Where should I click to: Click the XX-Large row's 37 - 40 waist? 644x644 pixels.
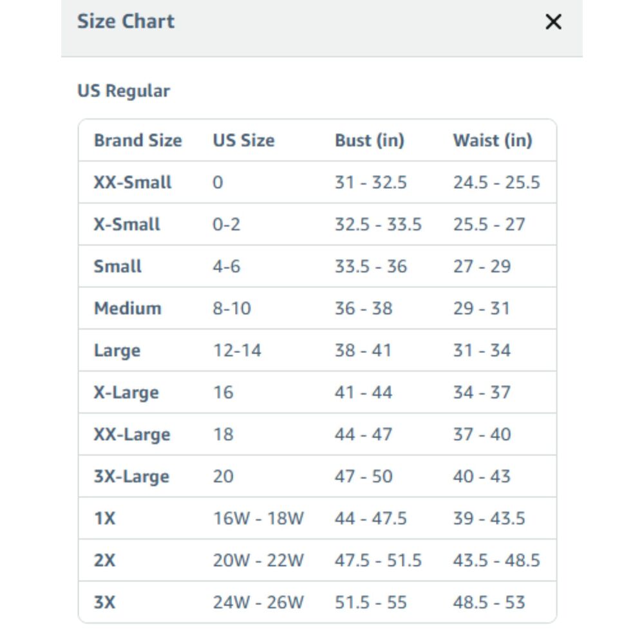[x=482, y=434]
